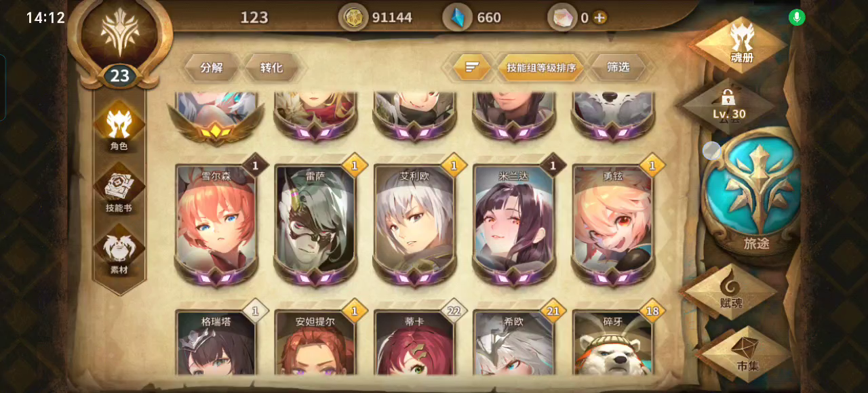Screen dimensions: 868x393
Task: Tap the blue crystal currency icon
Action: (458, 18)
